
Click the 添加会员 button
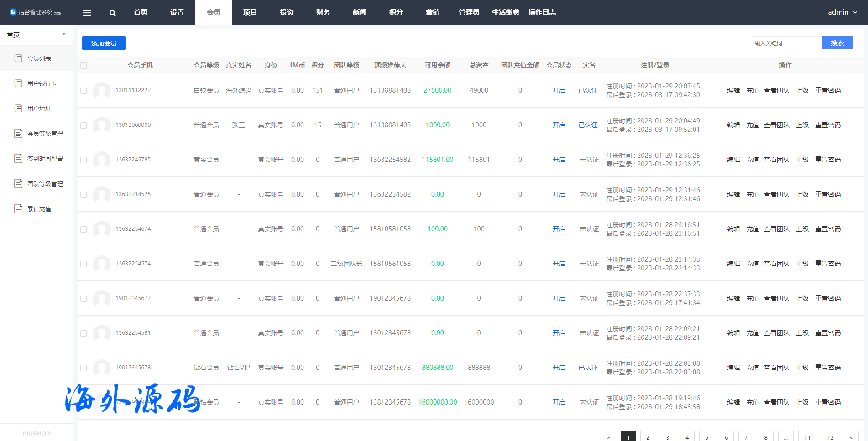(x=104, y=43)
